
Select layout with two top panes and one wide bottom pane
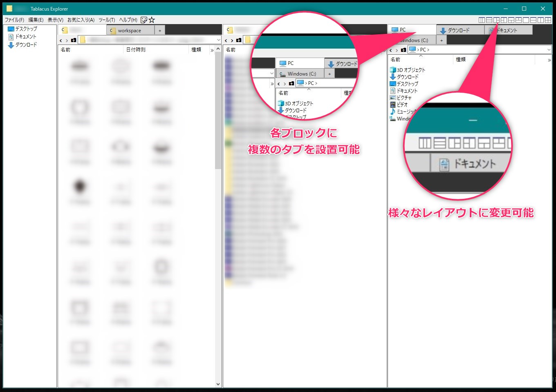tap(518, 20)
